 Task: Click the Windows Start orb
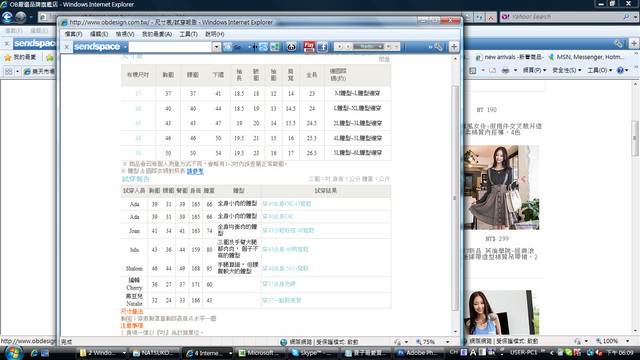pyautogui.click(x=13, y=352)
